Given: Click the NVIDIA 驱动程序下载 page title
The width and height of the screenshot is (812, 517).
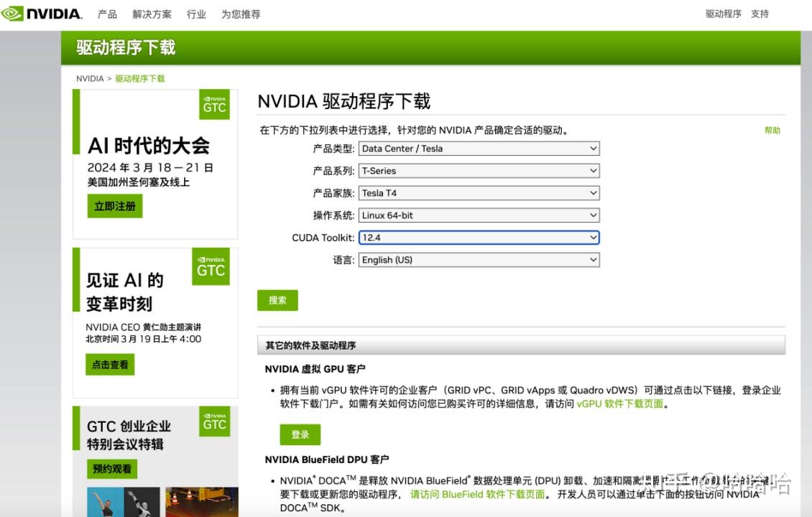Looking at the screenshot, I should click(x=344, y=101).
